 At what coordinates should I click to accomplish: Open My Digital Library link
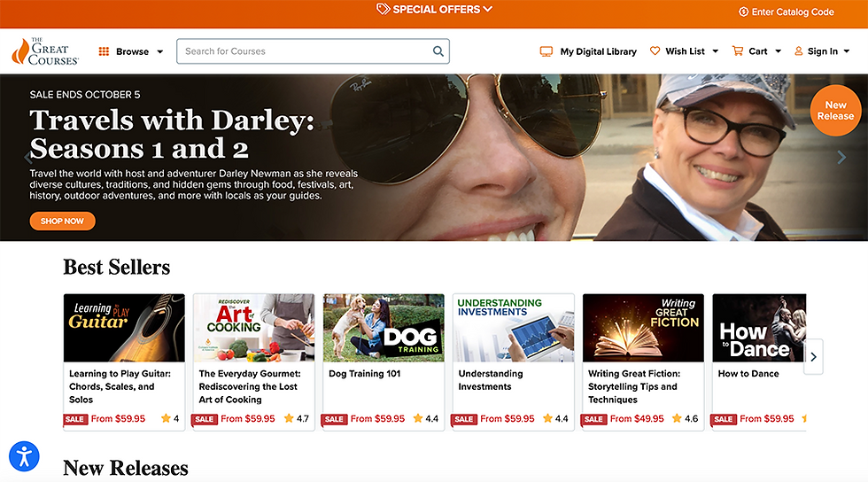click(599, 51)
